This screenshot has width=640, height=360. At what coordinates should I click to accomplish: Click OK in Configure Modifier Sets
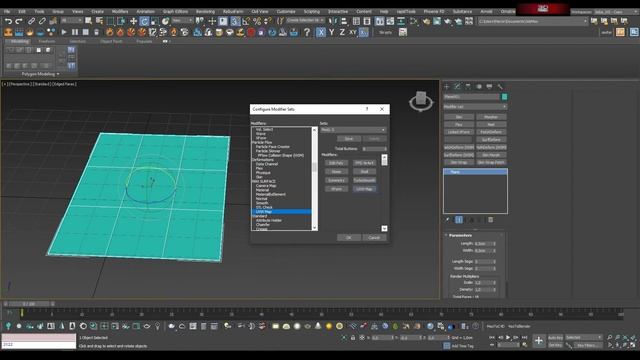point(349,238)
